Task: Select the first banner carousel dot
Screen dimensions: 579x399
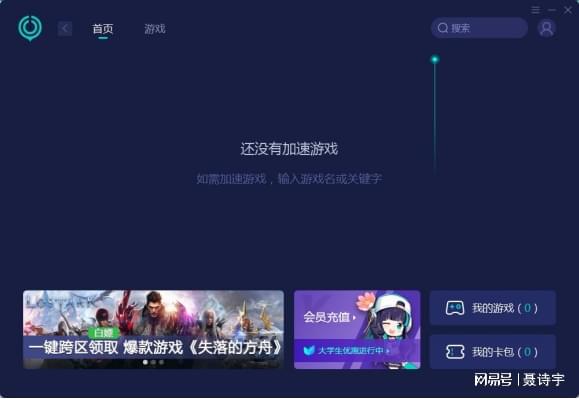Action: click(145, 362)
